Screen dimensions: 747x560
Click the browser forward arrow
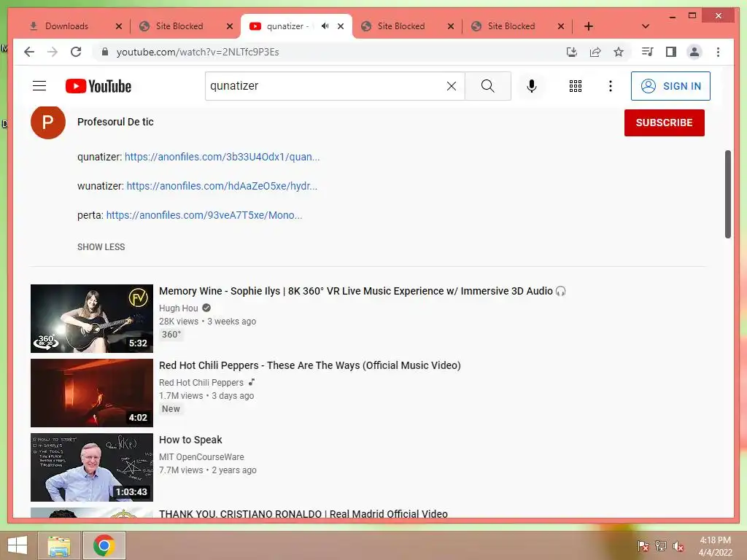coord(53,52)
